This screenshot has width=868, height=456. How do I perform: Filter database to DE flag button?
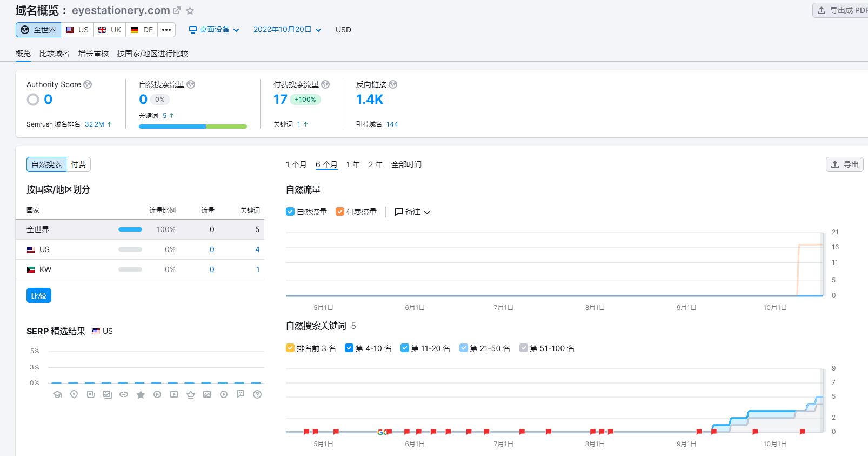coord(142,30)
